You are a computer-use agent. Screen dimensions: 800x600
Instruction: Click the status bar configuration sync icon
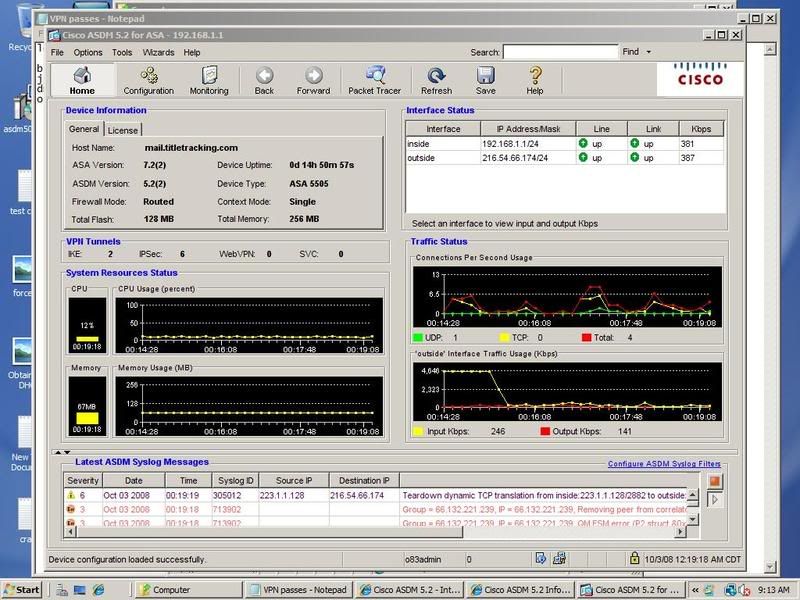click(541, 559)
